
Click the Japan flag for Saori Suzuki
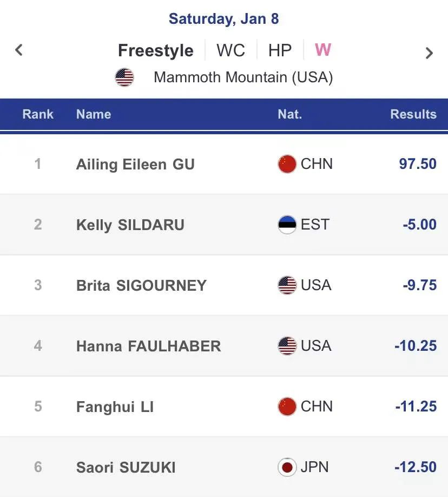click(287, 467)
